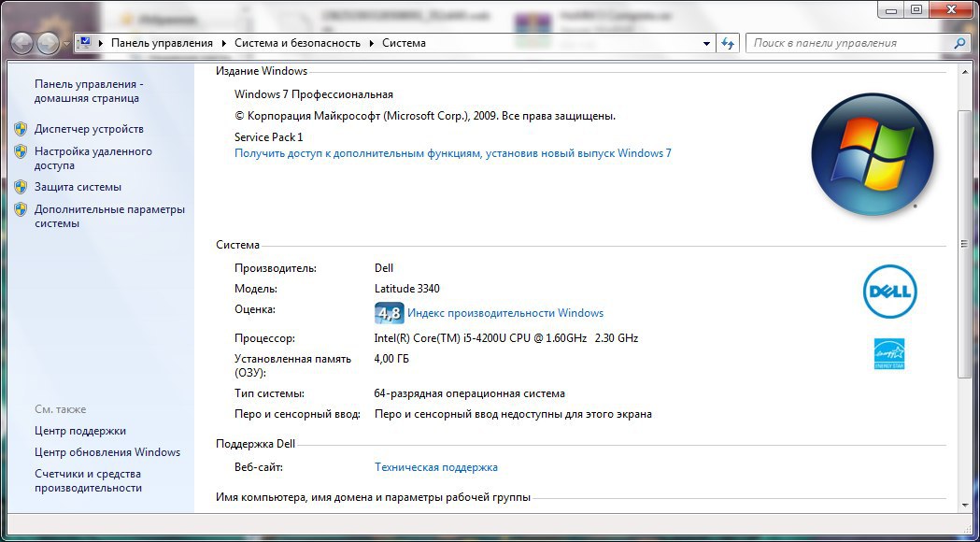Go back with the Back arrow button

(21, 43)
